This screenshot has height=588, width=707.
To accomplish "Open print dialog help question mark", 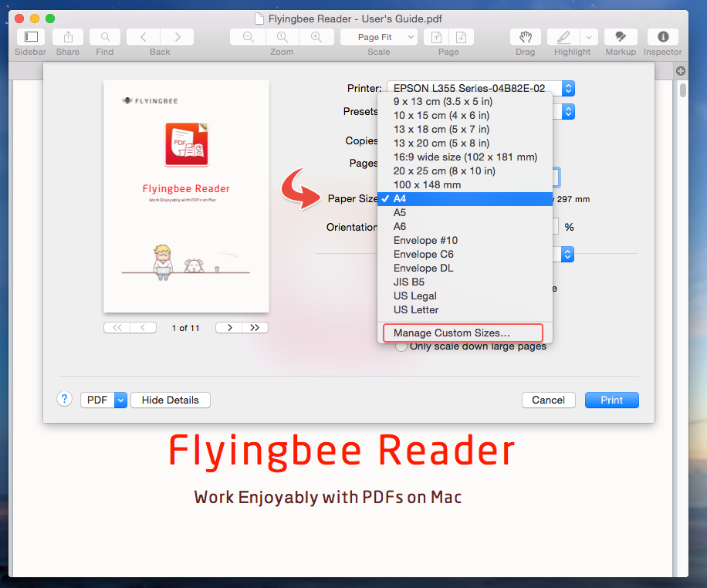I will (65, 399).
